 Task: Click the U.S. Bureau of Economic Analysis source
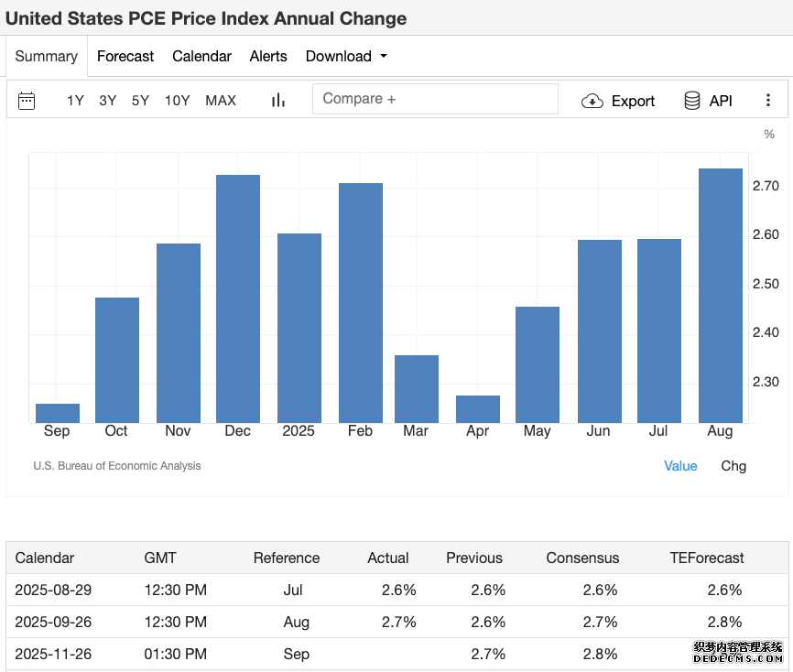pyautogui.click(x=117, y=466)
